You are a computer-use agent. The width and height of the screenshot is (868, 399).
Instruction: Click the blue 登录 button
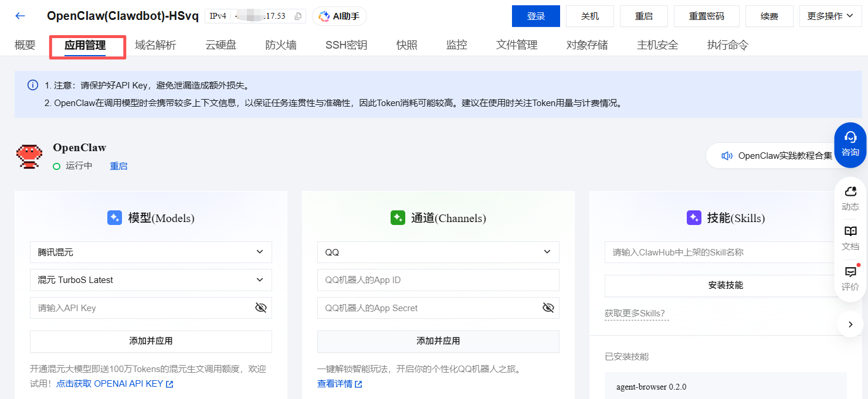(x=535, y=16)
